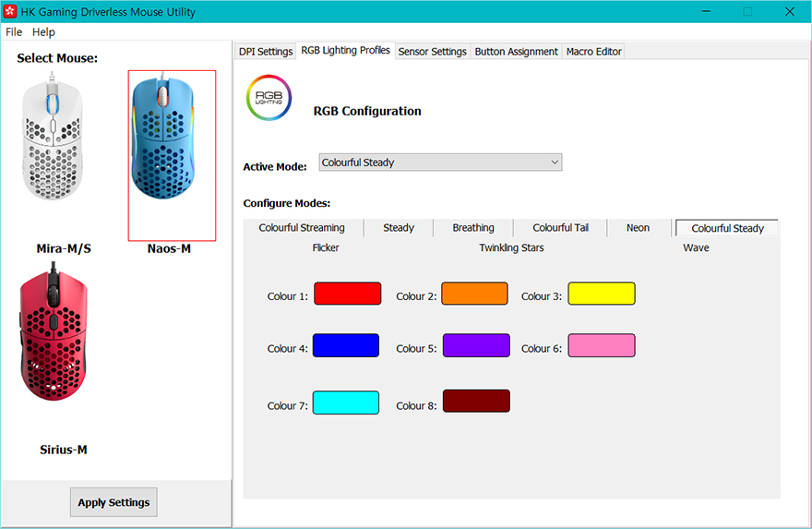Open the Colourful Streaming mode tab
The height and width of the screenshot is (529, 812).
tap(302, 228)
